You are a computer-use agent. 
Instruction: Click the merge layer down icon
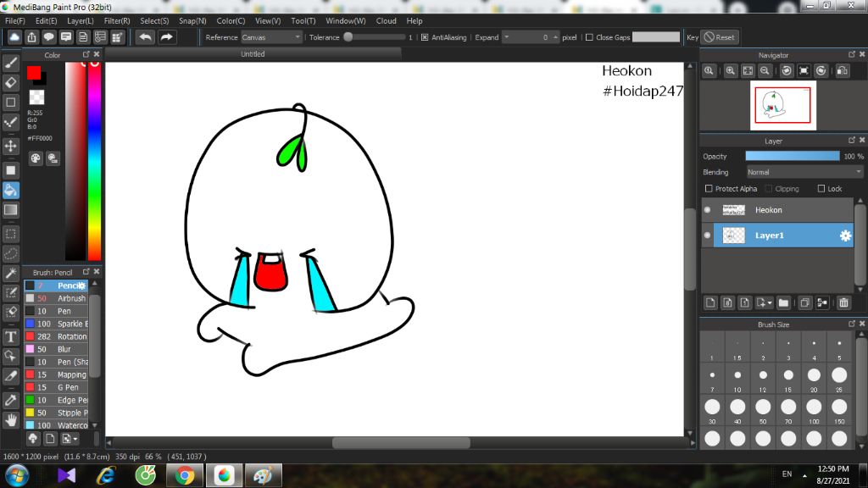(822, 302)
